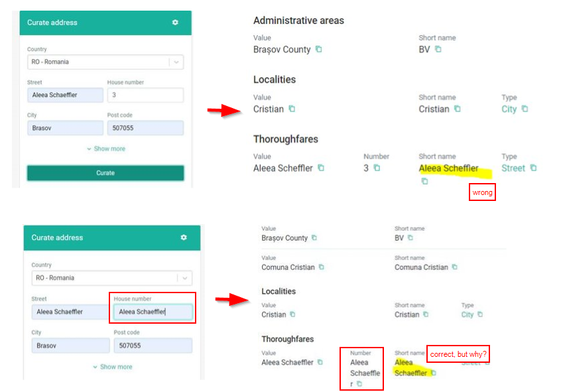Screen dimensions: 561x392
Task: Click the highlighted House number field with Aleea Schaeffler
Action: pos(153,312)
